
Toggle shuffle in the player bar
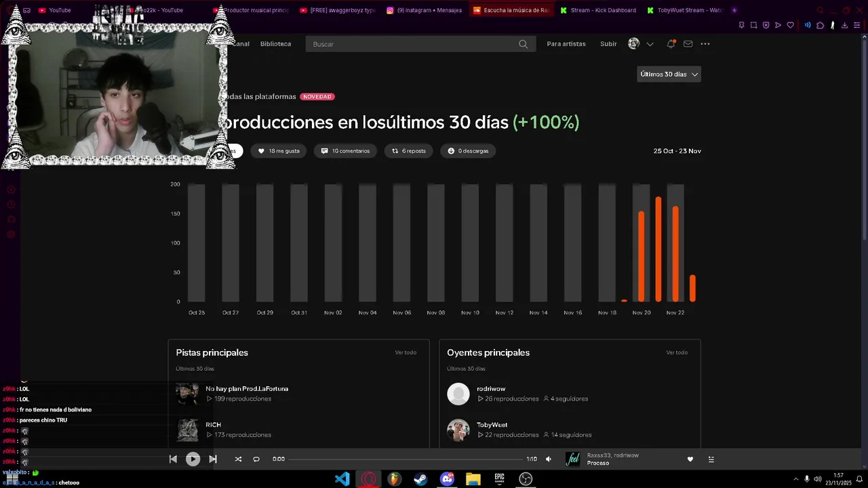(x=238, y=459)
